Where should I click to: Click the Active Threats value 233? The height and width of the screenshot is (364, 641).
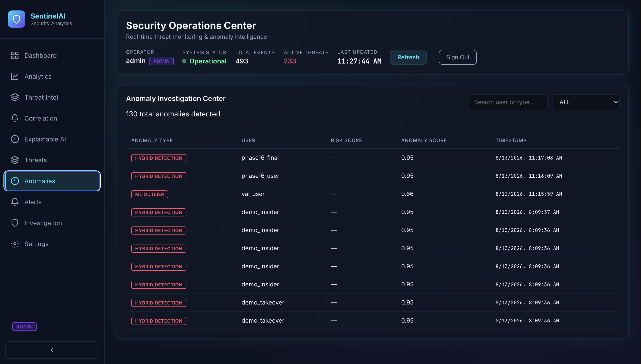[290, 61]
